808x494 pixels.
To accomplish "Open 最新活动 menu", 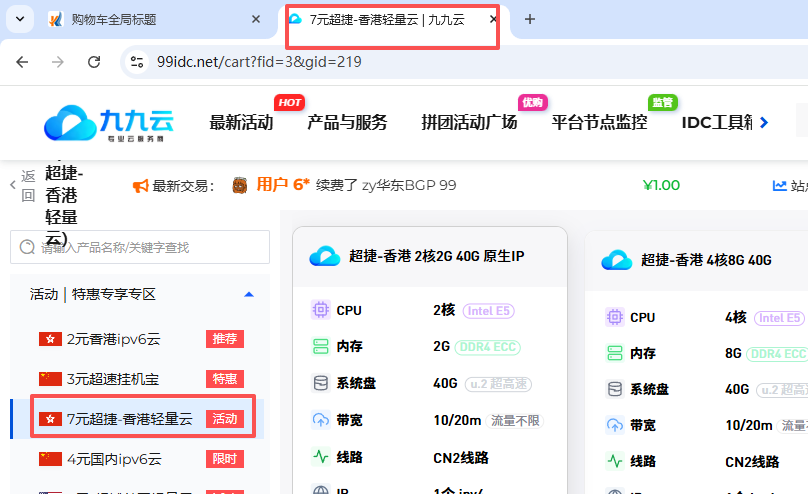I will [x=241, y=123].
